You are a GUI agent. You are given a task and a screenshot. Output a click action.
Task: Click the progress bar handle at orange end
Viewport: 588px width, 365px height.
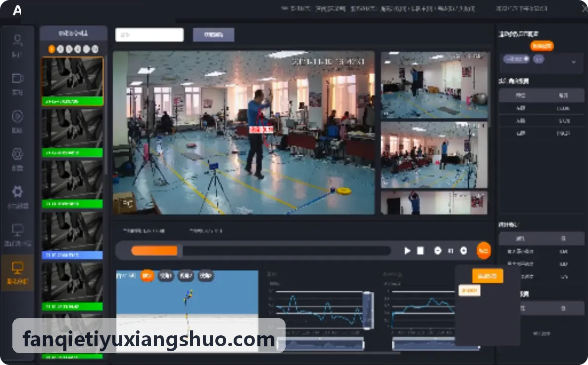(180, 251)
